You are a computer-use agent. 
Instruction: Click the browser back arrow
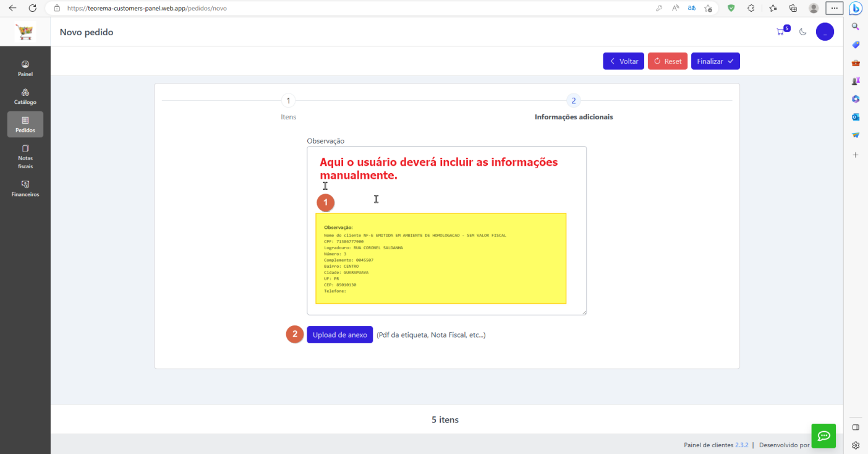12,8
